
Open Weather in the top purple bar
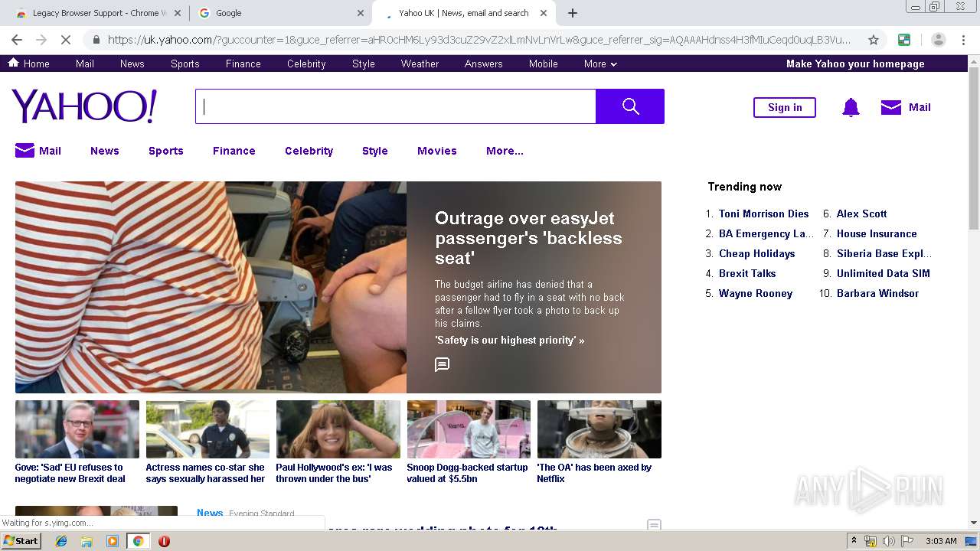point(420,64)
